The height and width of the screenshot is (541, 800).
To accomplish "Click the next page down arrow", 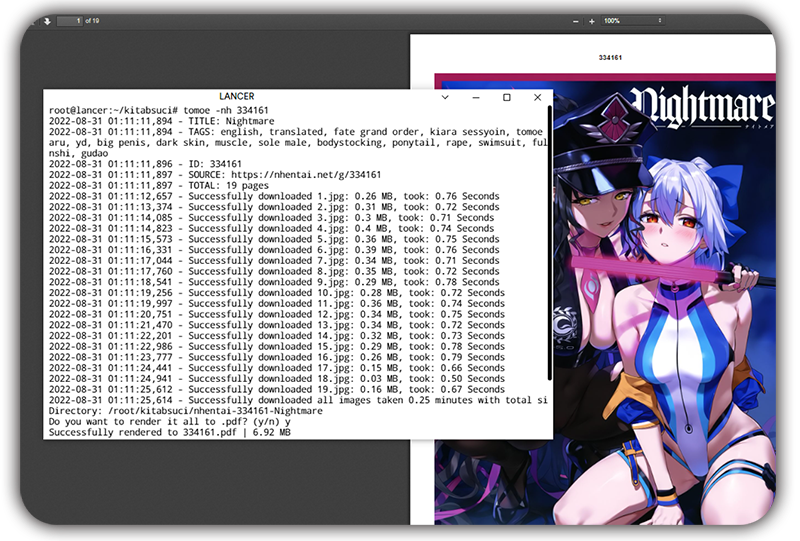I will [x=46, y=21].
